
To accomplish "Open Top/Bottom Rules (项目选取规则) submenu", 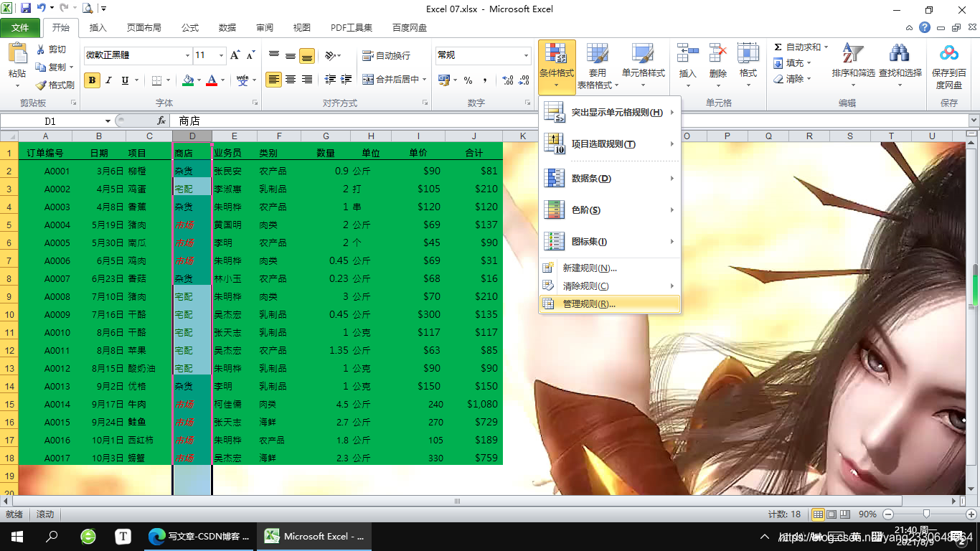I will point(609,144).
